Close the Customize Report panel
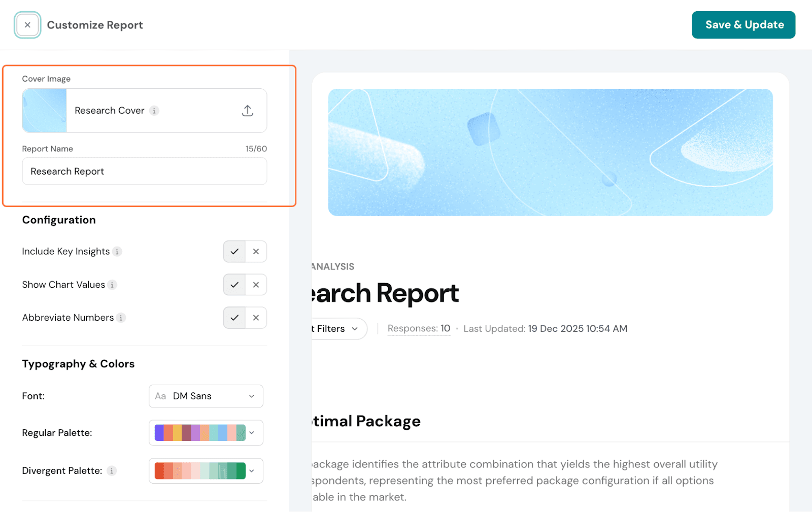 27,25
